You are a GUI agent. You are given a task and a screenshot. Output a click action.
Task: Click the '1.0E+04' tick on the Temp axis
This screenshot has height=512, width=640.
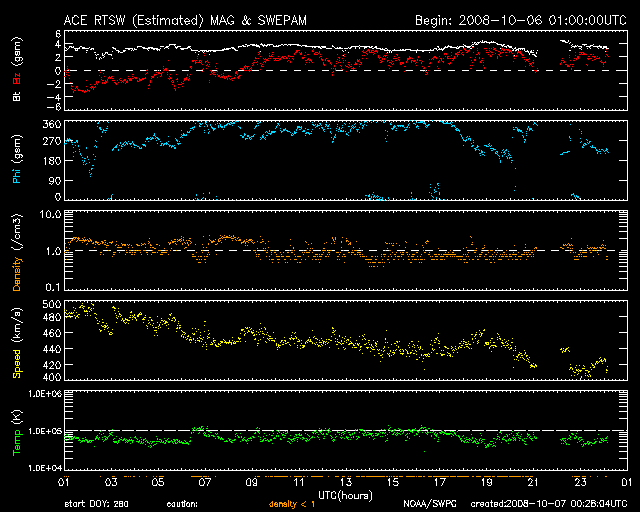tap(45, 468)
